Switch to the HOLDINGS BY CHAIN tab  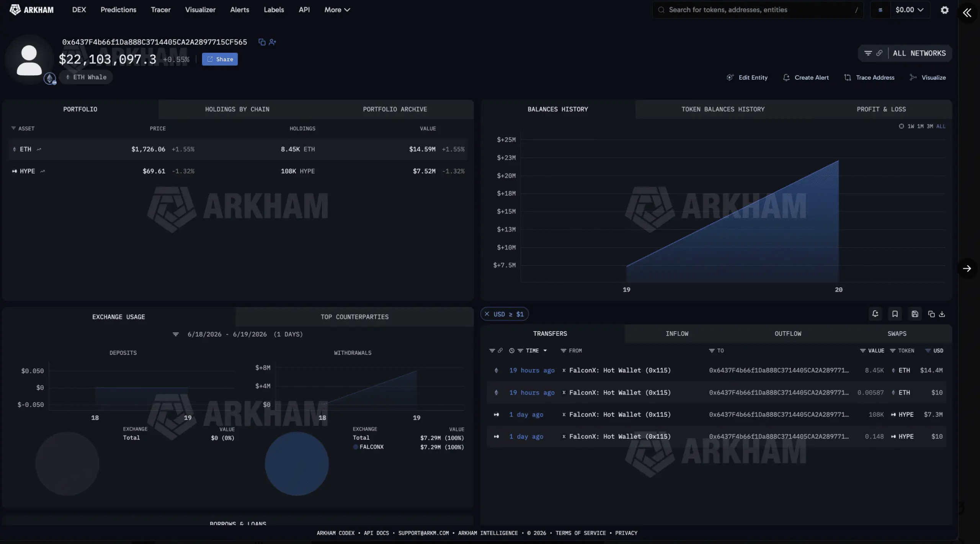[x=237, y=109]
